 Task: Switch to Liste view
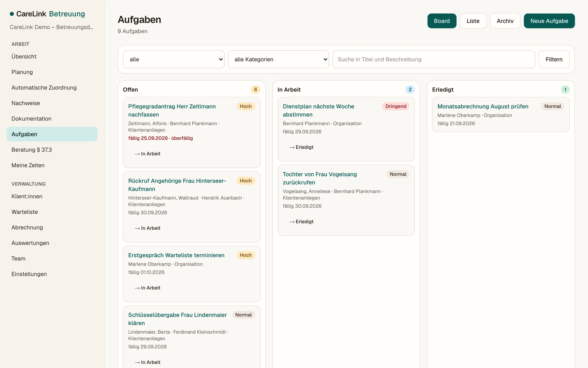[473, 21]
